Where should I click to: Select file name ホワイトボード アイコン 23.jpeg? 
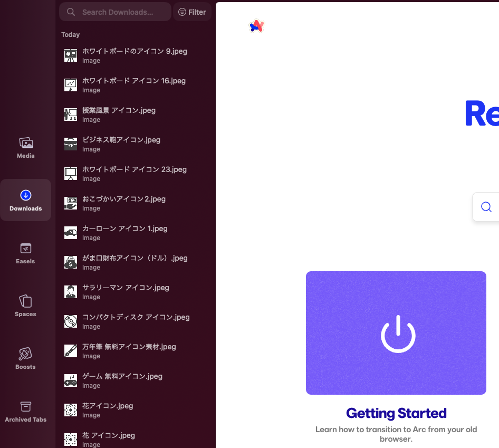(135, 169)
